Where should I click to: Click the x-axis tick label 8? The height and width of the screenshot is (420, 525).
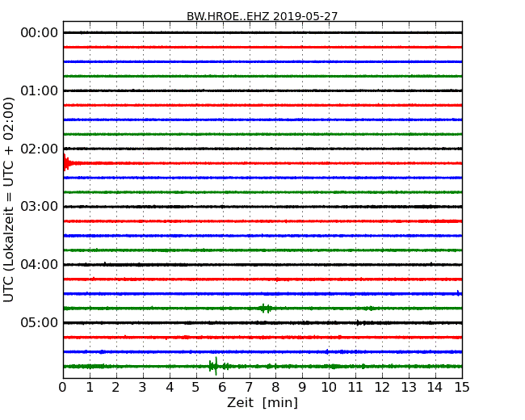275,388
